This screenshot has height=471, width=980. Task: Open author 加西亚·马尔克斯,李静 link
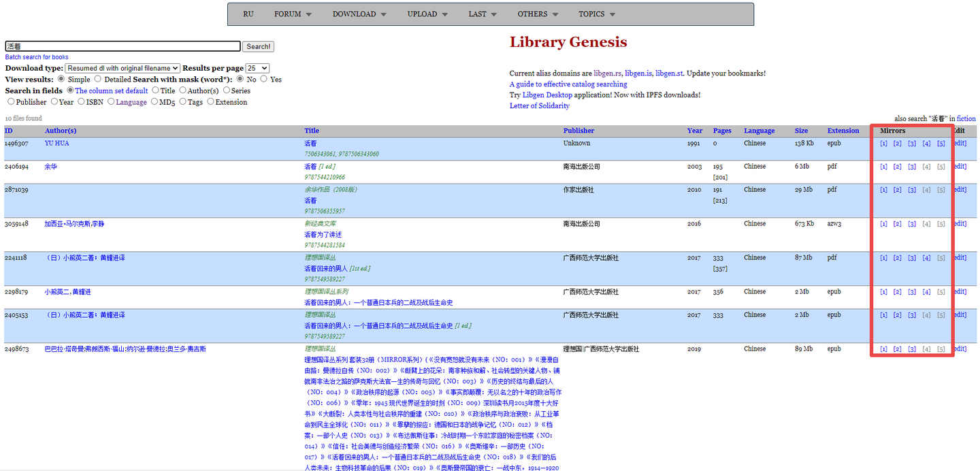(x=75, y=224)
